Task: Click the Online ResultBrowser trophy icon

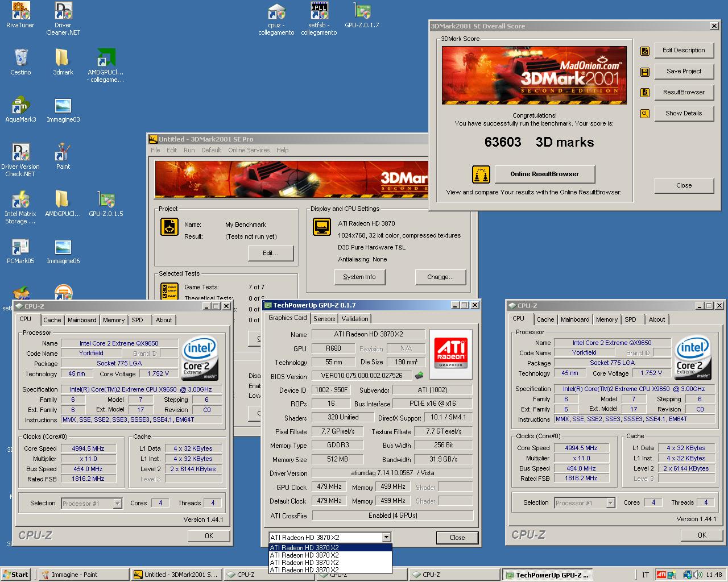Action: pyautogui.click(x=481, y=174)
